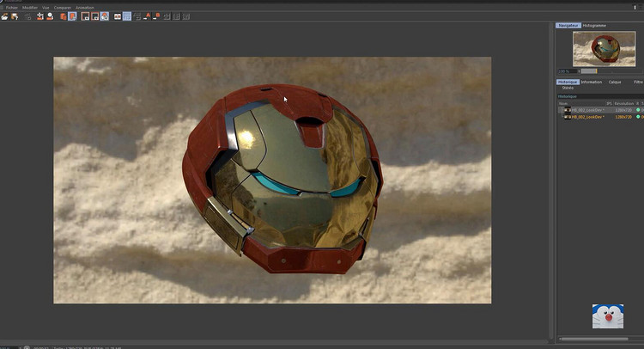This screenshot has width=644, height=349.
Task: Open the Animation menu
Action: coord(85,8)
